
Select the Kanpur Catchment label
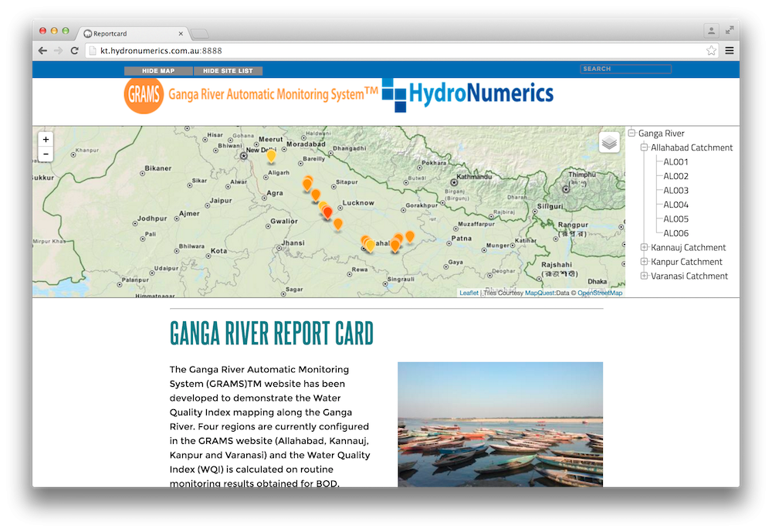click(x=686, y=262)
